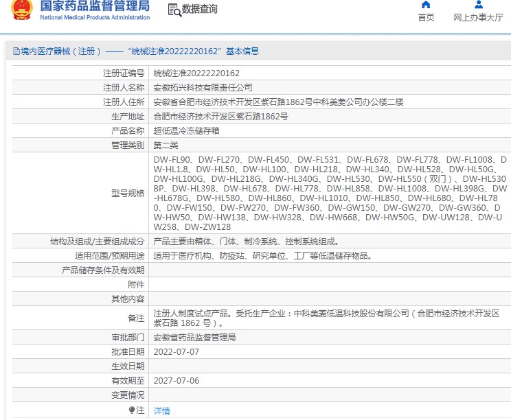511x420 pixels.
Task: Select registration number 皖械注准20222220162 value
Action: point(196,73)
